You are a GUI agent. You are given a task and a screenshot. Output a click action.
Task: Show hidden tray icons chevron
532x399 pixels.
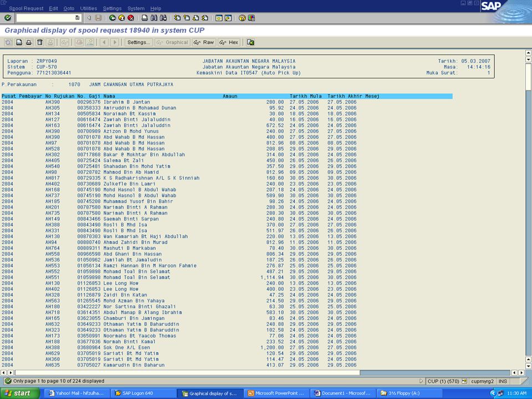(493, 393)
